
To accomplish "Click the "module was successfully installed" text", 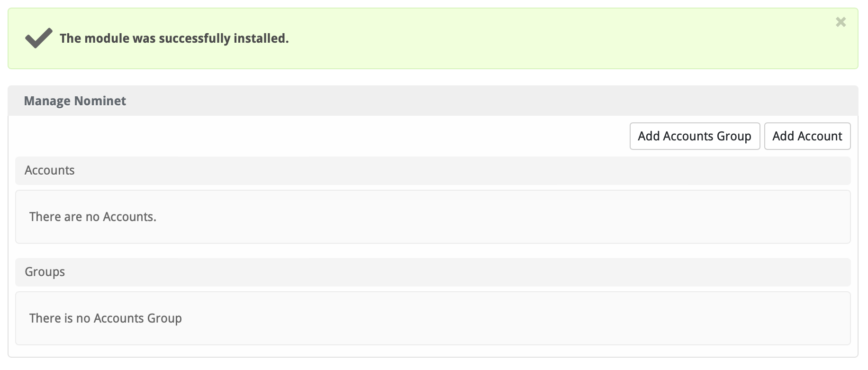I will pos(174,38).
